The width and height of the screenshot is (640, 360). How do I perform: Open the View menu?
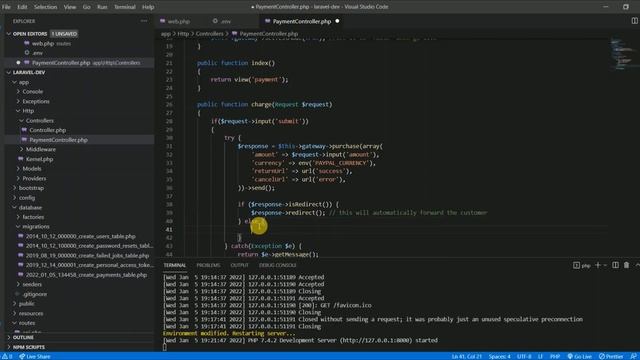[70, 7]
